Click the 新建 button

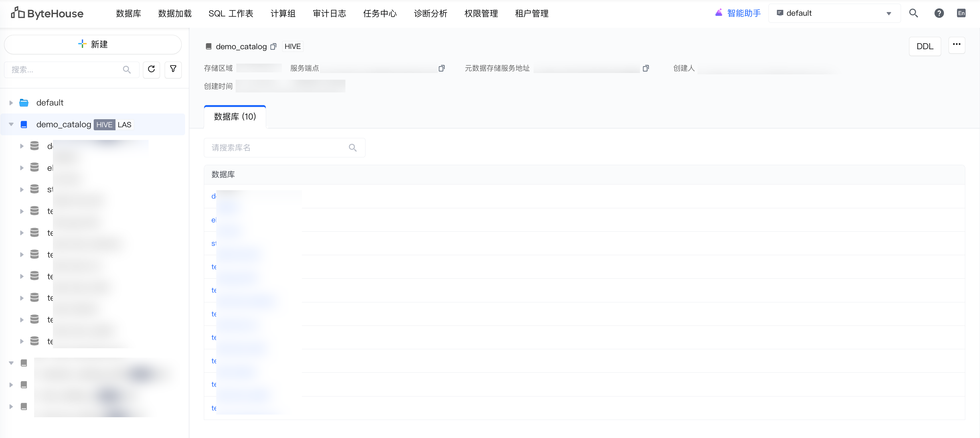click(93, 45)
